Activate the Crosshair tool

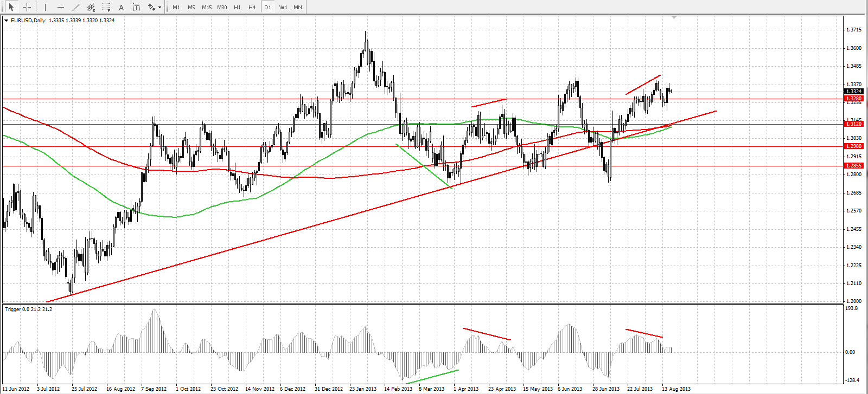27,7
